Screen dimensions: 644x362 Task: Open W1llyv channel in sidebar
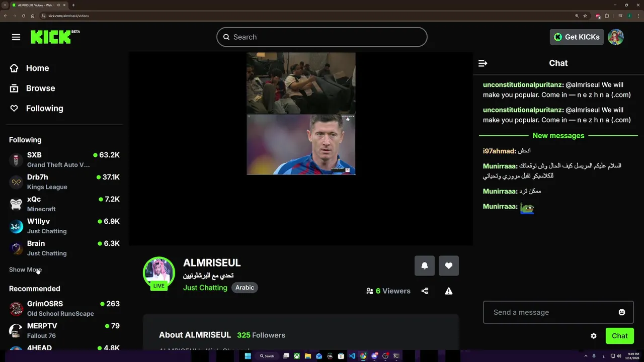pos(64,226)
